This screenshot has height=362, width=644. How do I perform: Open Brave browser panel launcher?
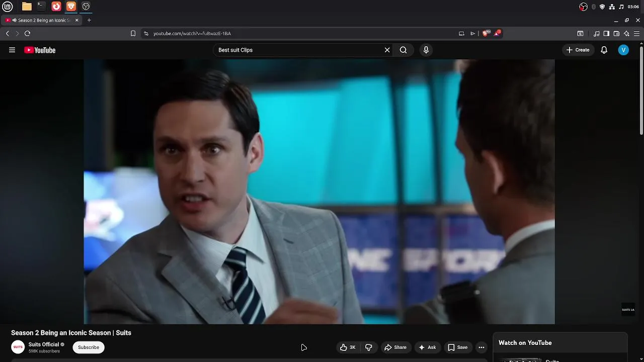71,7
